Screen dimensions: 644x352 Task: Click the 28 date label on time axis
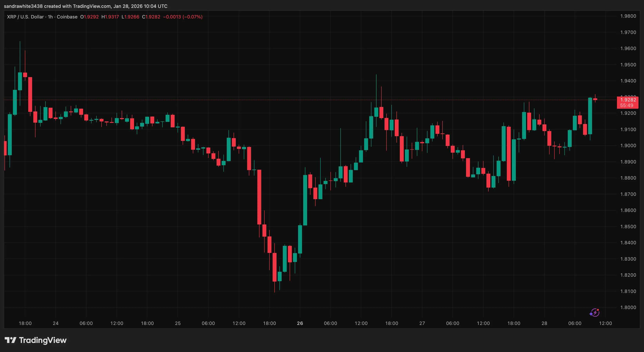point(544,323)
